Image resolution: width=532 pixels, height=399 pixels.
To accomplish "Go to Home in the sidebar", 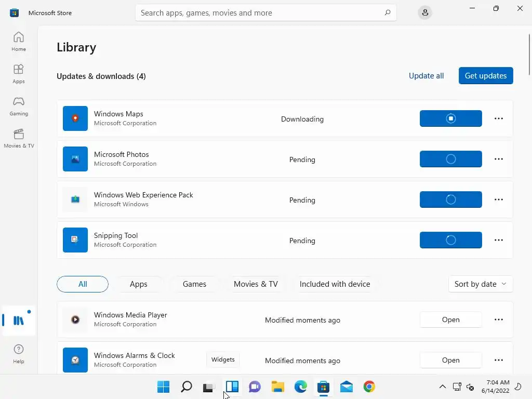I will click(19, 42).
